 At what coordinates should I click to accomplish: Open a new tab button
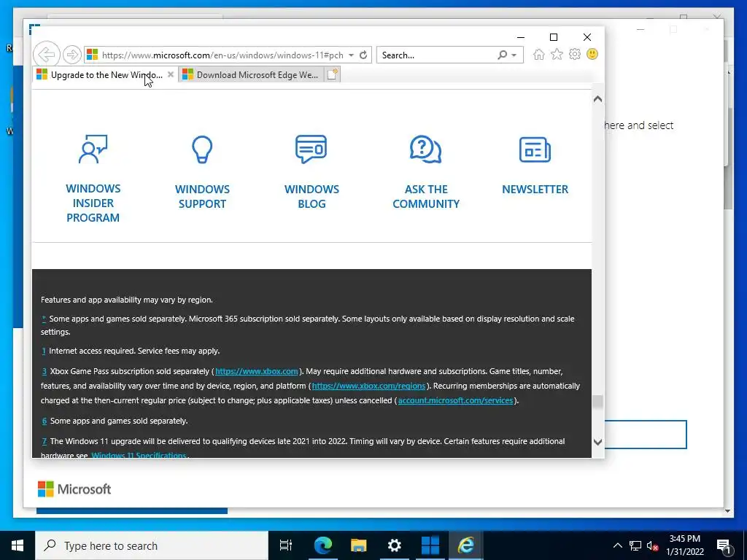pos(333,74)
